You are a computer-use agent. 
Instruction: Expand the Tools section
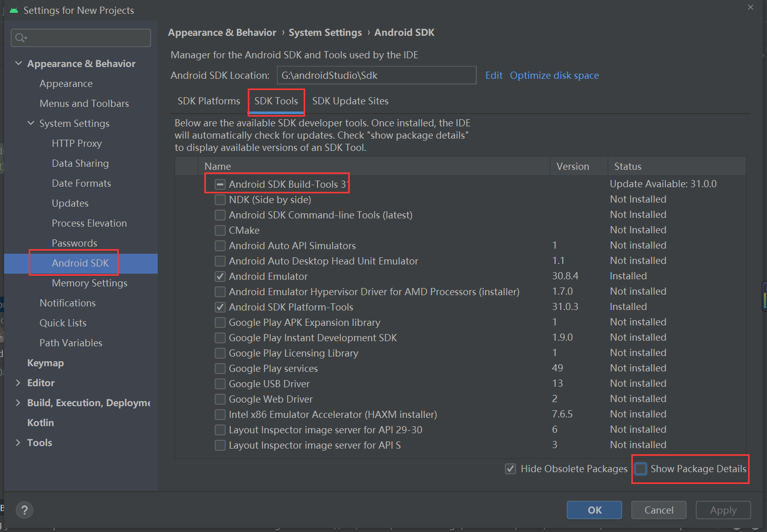(x=18, y=442)
